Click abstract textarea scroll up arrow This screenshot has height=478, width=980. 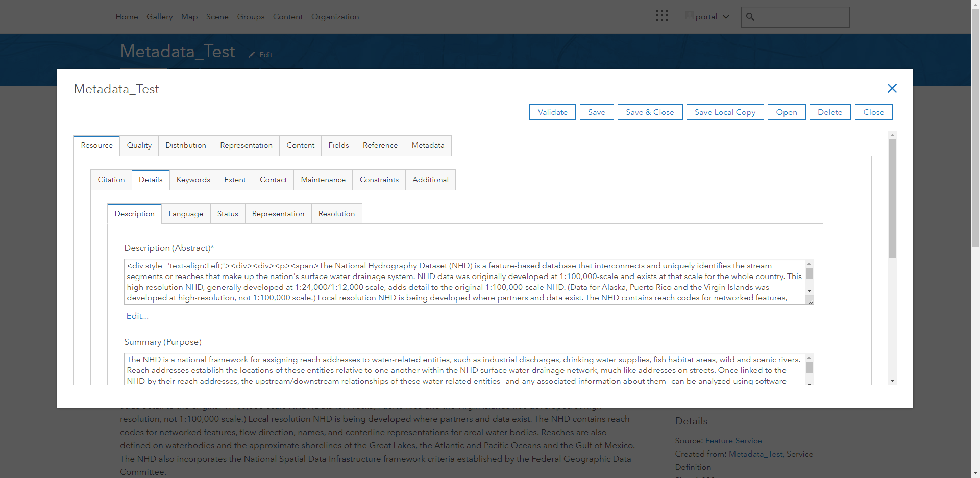point(809,264)
